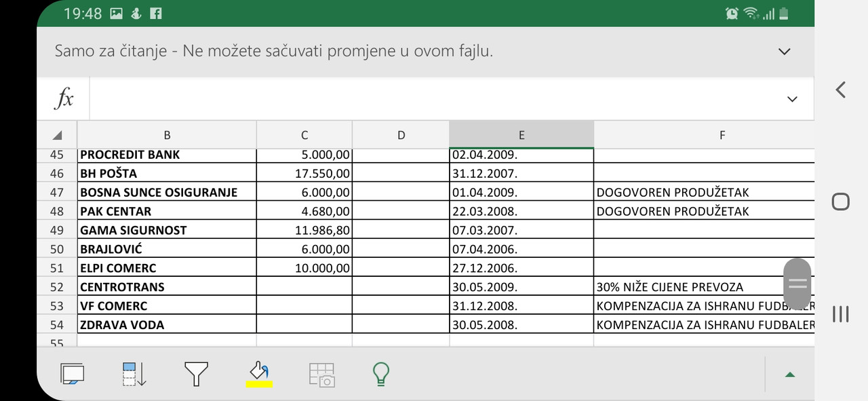Select column D header
Image resolution: width=868 pixels, height=401 pixels.
point(401,135)
